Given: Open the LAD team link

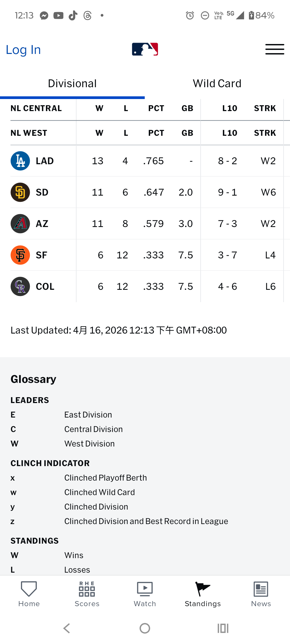Looking at the screenshot, I should pos(45,161).
